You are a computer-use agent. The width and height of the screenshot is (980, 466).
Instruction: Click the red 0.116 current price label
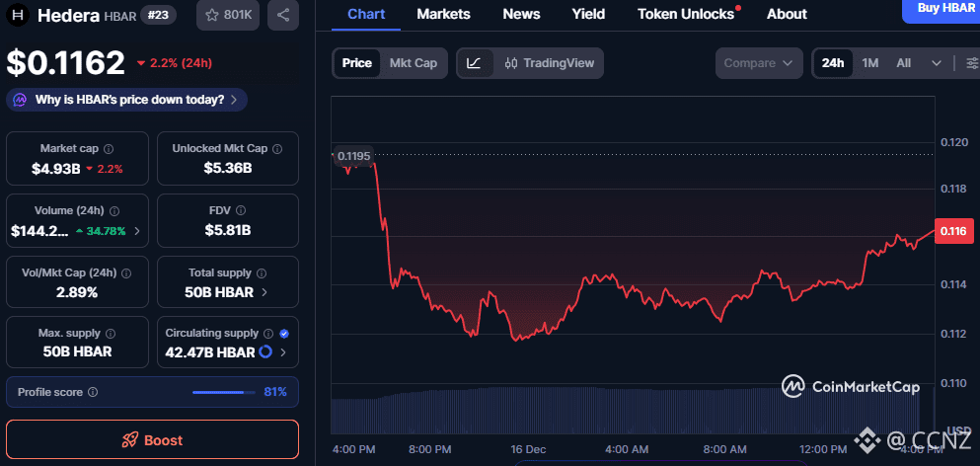coord(953,231)
